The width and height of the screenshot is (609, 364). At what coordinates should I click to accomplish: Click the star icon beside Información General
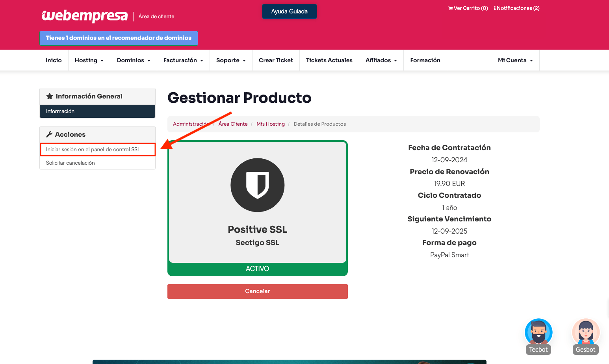point(50,96)
